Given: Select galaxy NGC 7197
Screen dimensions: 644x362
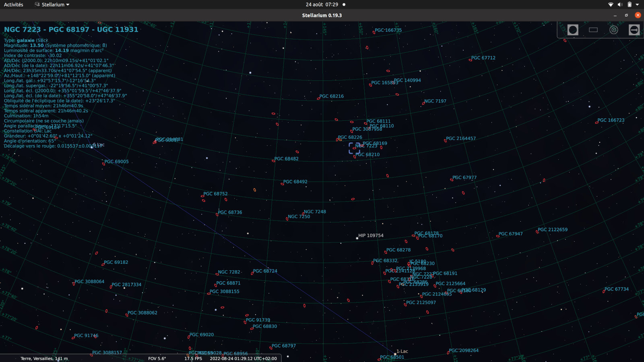Looking at the screenshot, I should click(x=435, y=101).
